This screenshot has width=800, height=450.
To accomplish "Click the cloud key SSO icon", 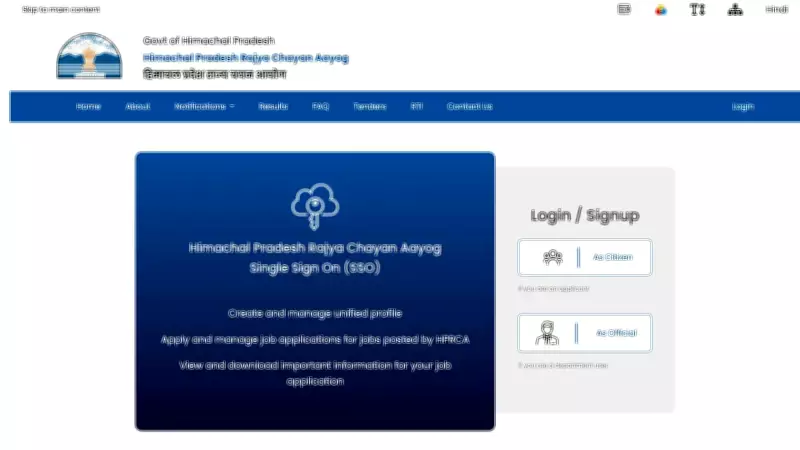I will [x=315, y=206].
